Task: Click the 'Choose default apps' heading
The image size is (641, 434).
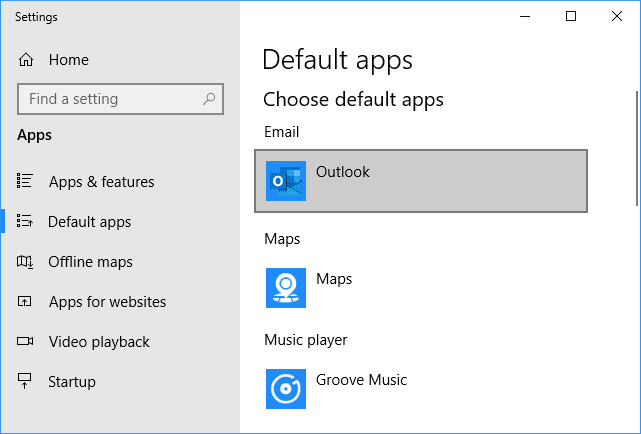Action: coord(353,99)
